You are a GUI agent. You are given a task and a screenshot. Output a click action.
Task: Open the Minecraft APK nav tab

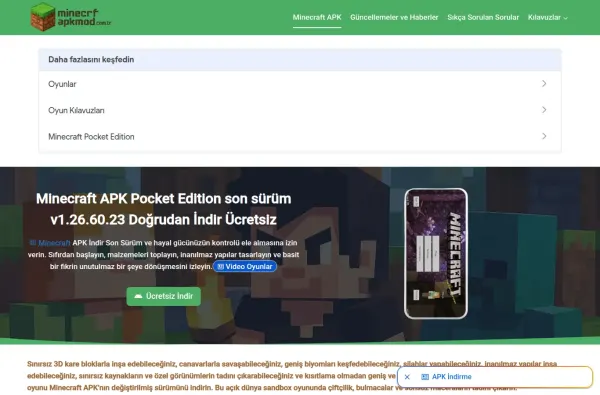(317, 17)
